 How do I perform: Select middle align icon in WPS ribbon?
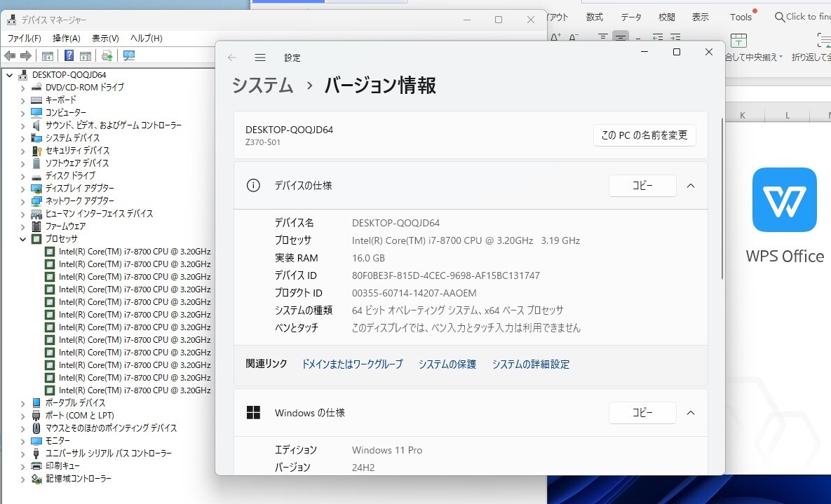[620, 38]
